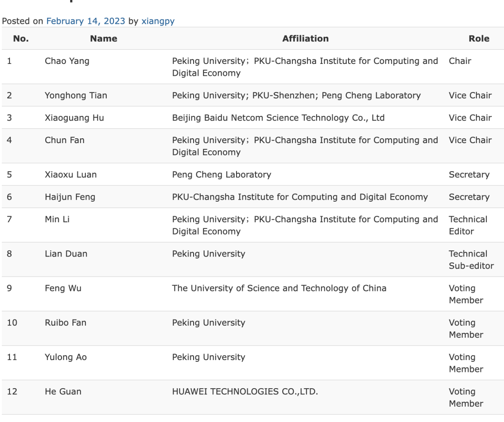Select the name Chao Yang
504x422 pixels.
(x=67, y=61)
